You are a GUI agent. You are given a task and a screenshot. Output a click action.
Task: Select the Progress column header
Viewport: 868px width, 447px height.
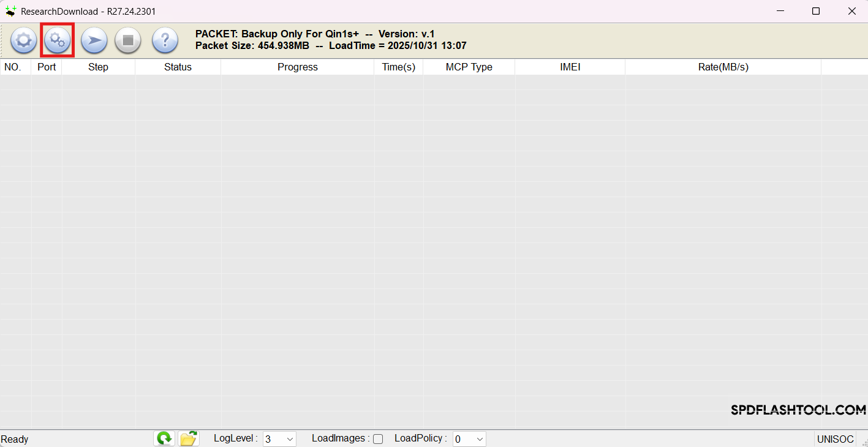(297, 67)
